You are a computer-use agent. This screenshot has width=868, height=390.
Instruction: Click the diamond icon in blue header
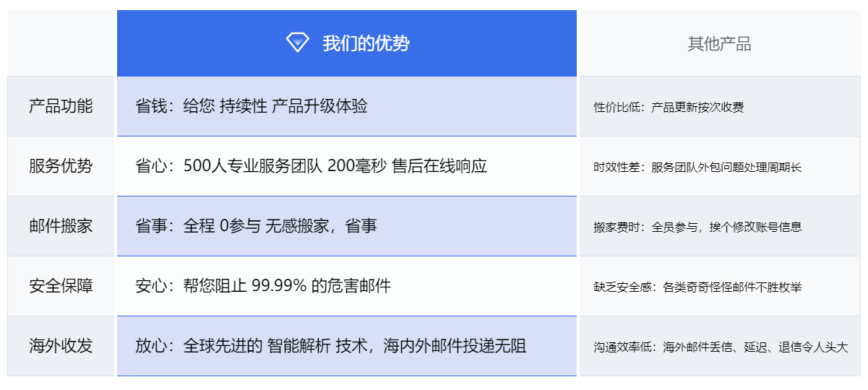pos(297,43)
